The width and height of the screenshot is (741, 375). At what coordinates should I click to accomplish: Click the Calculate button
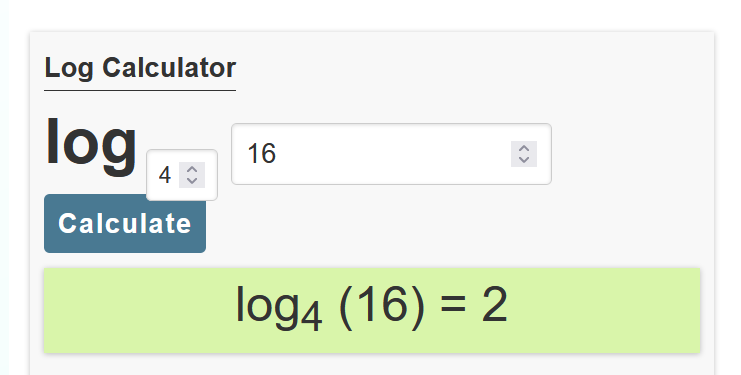(125, 223)
